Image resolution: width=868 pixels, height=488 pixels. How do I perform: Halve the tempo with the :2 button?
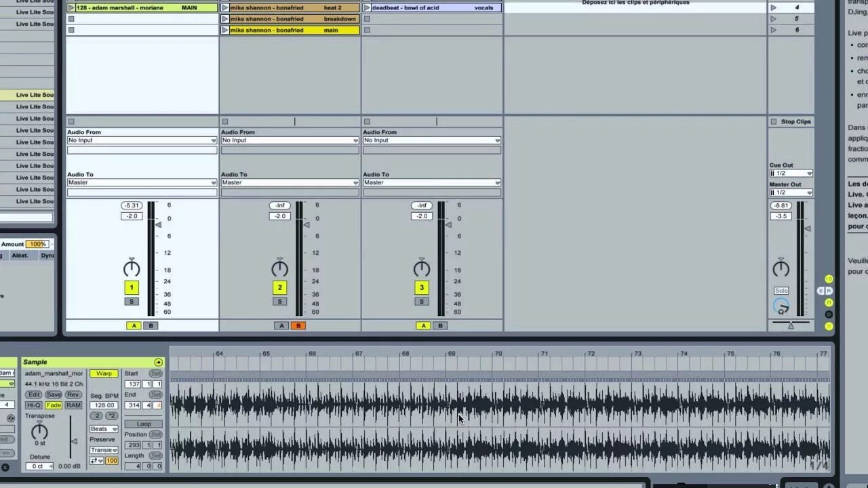coord(97,416)
